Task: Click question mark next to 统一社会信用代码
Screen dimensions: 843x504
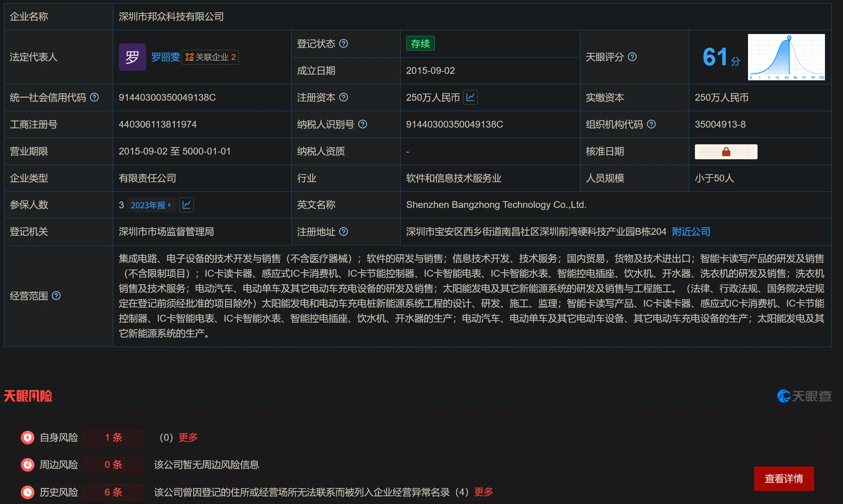Action: coord(94,97)
